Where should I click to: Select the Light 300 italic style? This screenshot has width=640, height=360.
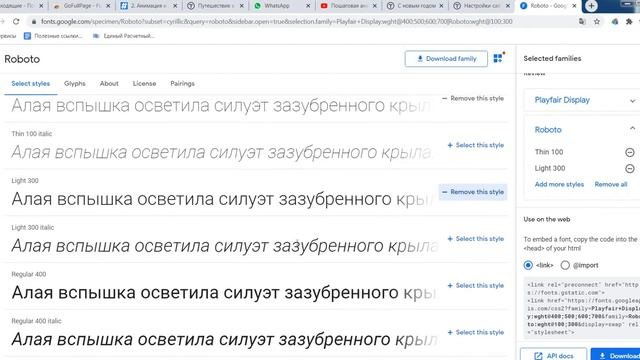[x=476, y=239]
